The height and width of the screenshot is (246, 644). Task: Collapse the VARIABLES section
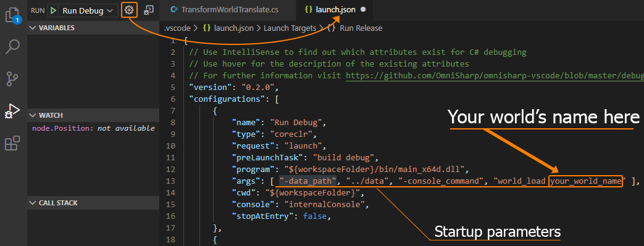tap(93, 28)
